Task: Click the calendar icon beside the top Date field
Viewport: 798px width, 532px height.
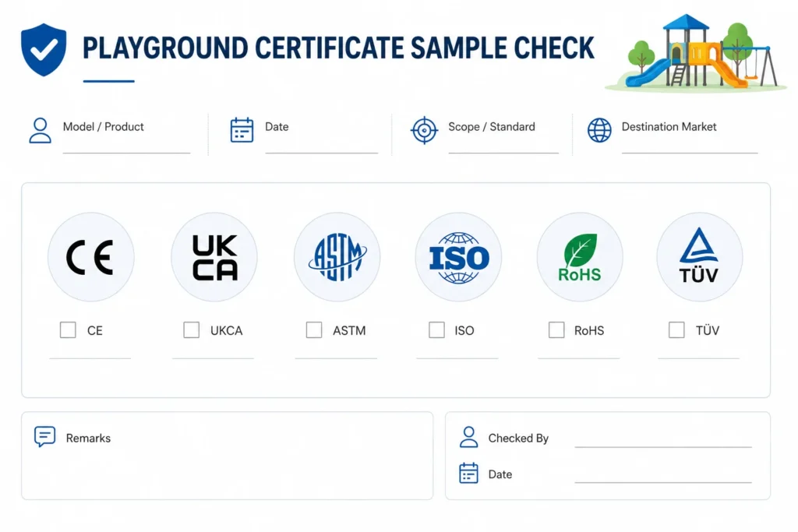Action: tap(242, 130)
